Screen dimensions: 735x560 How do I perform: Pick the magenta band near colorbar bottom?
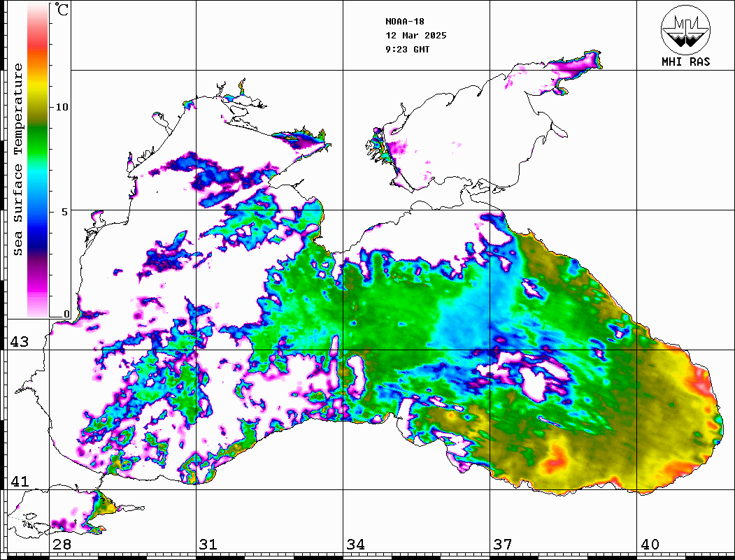38,283
